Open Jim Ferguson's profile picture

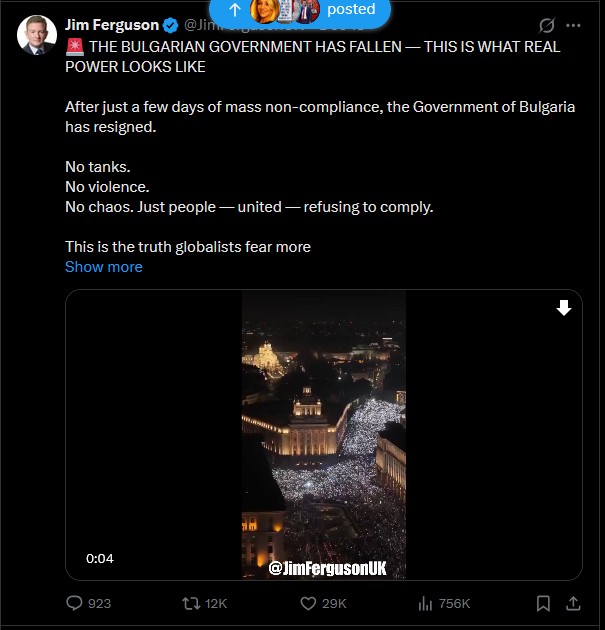click(x=37, y=35)
